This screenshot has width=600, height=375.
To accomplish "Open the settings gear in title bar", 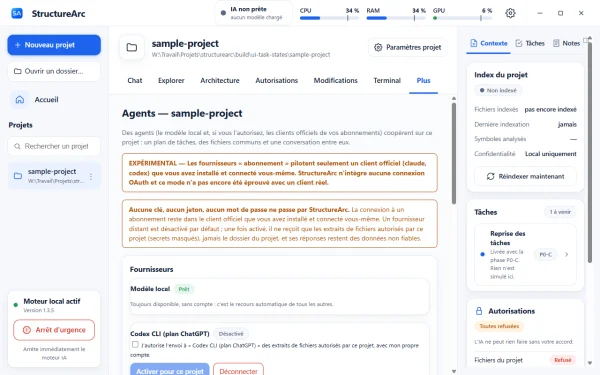I will (510, 13).
